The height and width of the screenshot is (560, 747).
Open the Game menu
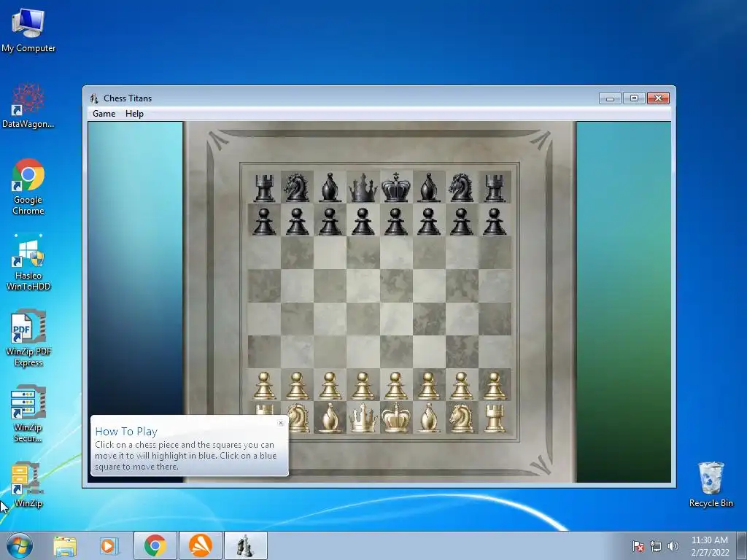tap(104, 113)
